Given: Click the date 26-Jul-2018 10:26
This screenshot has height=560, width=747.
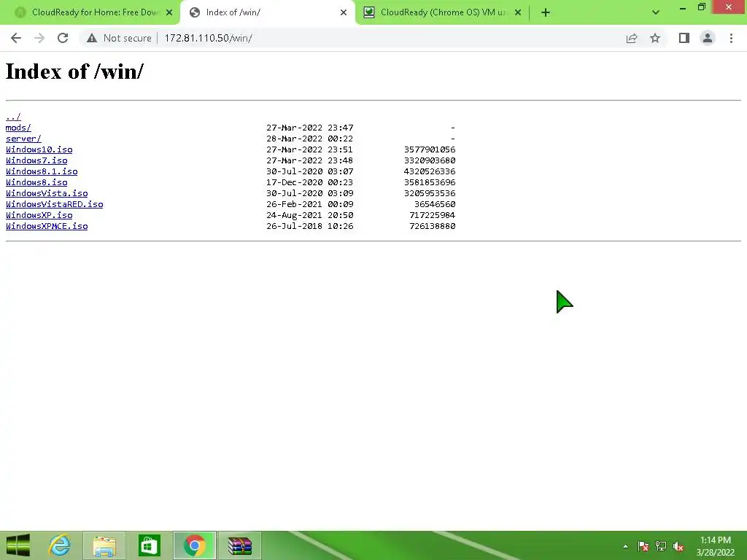Looking at the screenshot, I should click(x=309, y=226).
